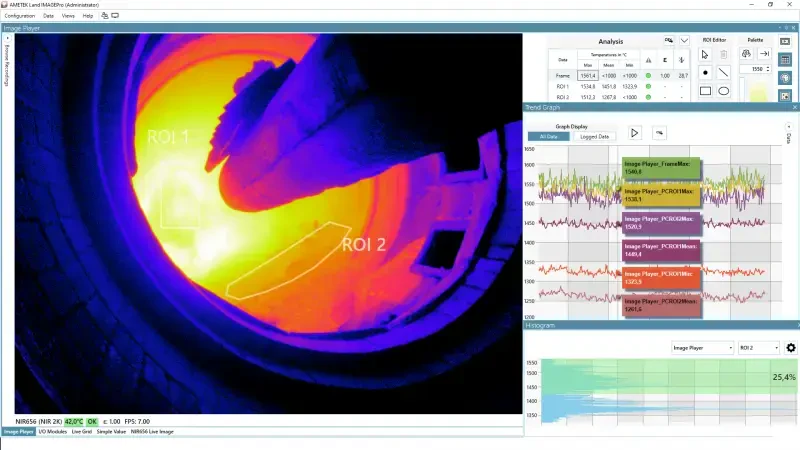The image size is (800, 450).
Task: Switch to the I/O Modules tab
Action: 52,431
